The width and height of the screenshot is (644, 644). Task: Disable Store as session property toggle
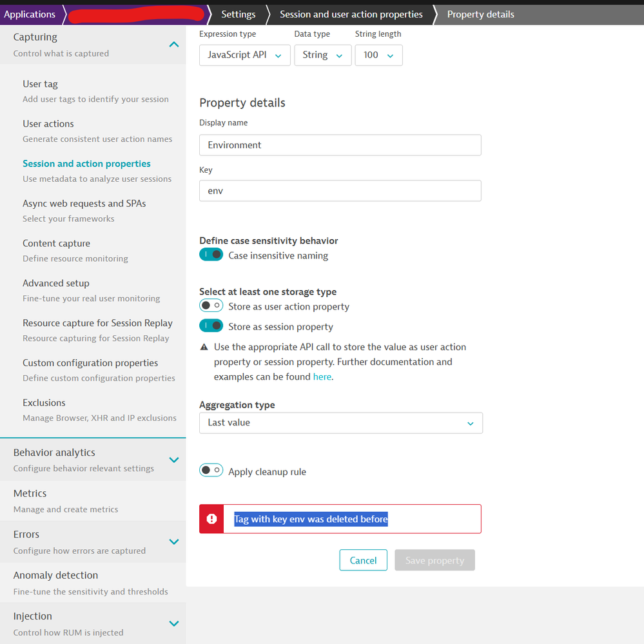211,326
